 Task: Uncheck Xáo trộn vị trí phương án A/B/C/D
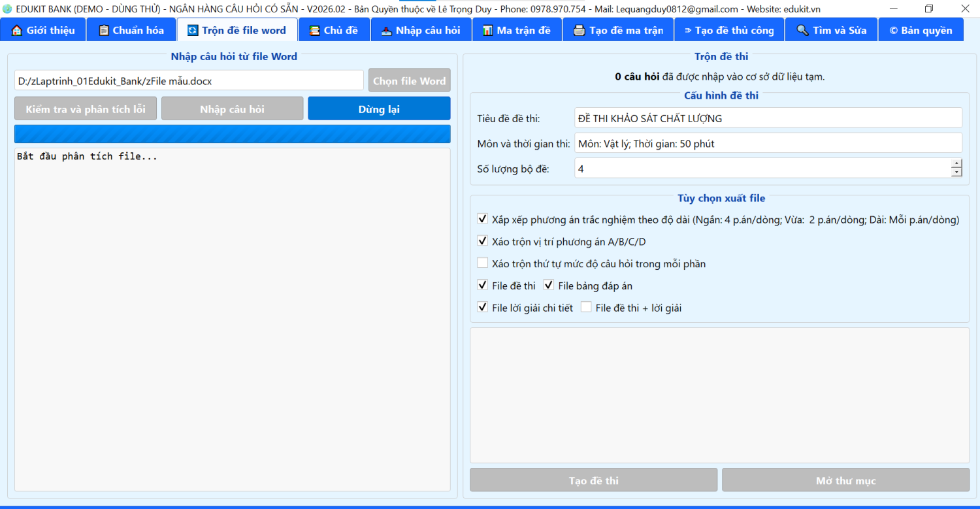(483, 241)
